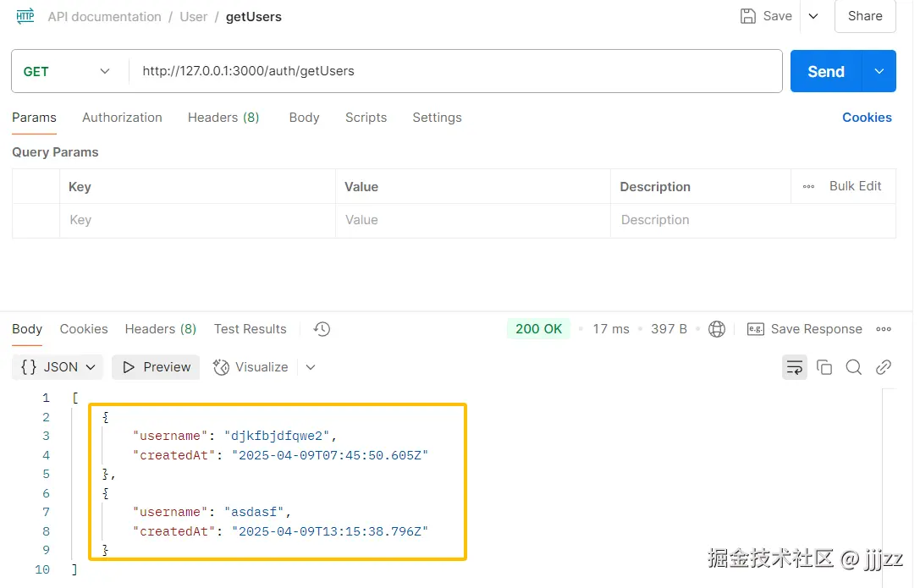Select the response Body tab
The width and height of the screenshot is (920, 588).
tap(27, 329)
